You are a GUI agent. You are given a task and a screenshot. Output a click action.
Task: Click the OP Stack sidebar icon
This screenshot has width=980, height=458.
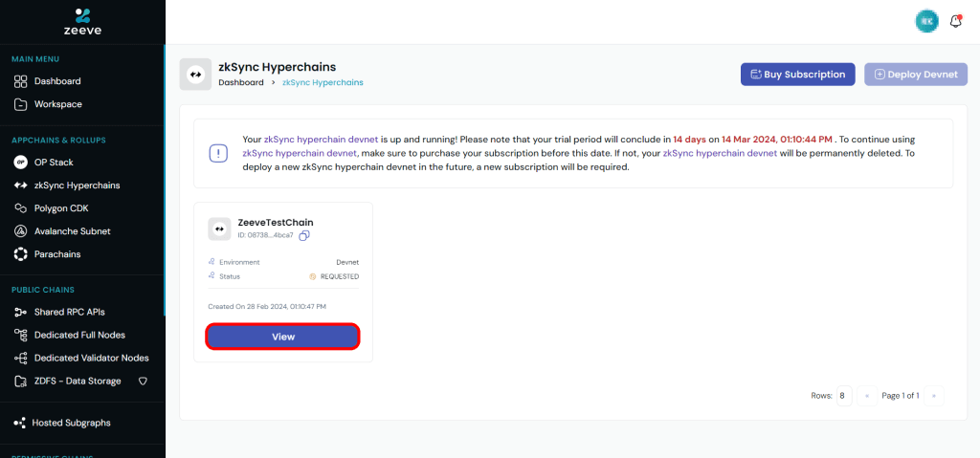point(21,163)
